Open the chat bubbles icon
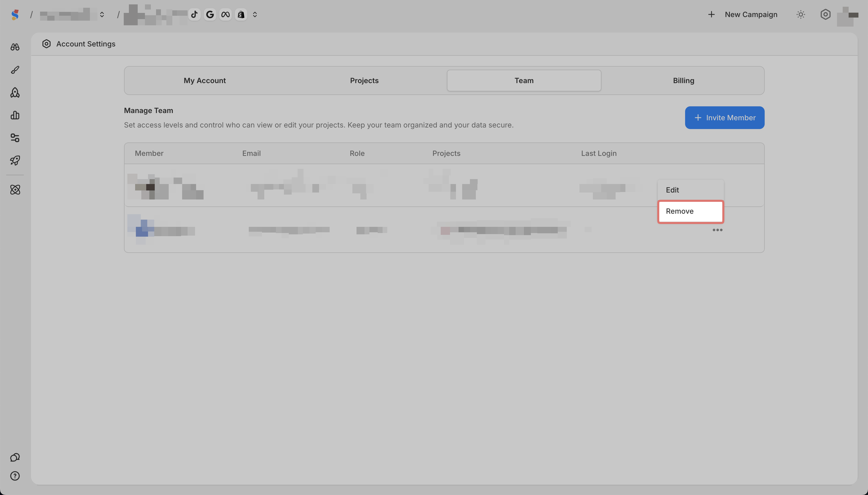868x495 pixels. [15, 457]
